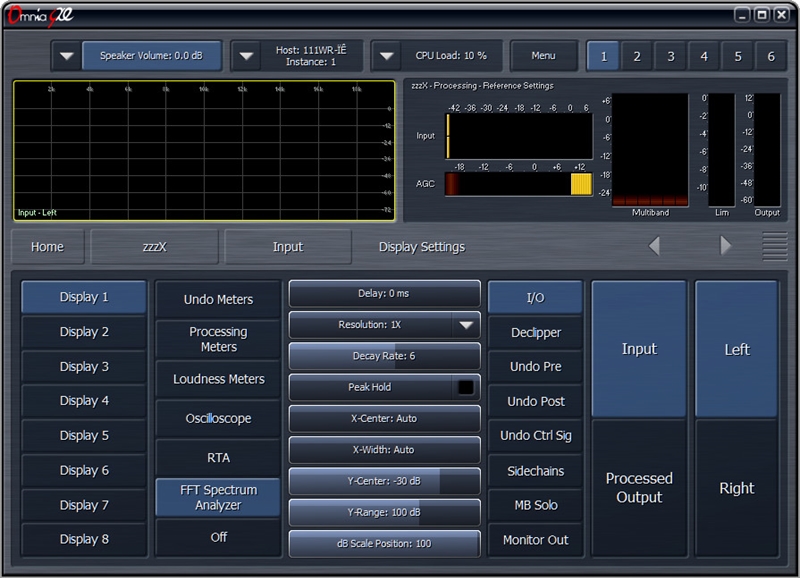
Task: Adjust the Decay Rate 6 slider
Action: point(384,356)
